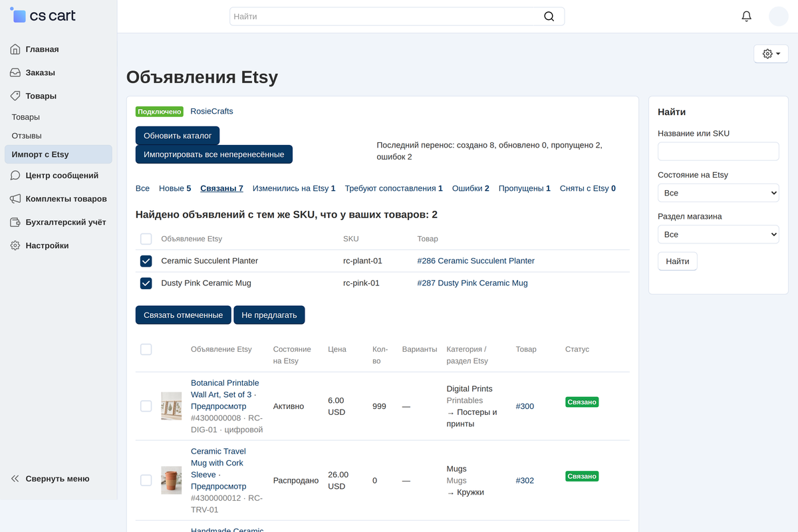The width and height of the screenshot is (798, 532).
Task: Check the Botanical Printable Wall Art row
Action: point(146,406)
